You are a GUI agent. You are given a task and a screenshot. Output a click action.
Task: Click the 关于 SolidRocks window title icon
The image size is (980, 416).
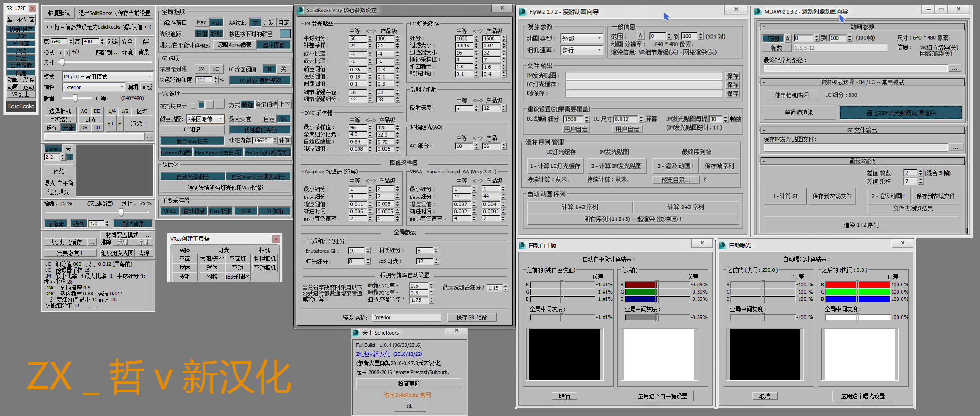click(356, 333)
